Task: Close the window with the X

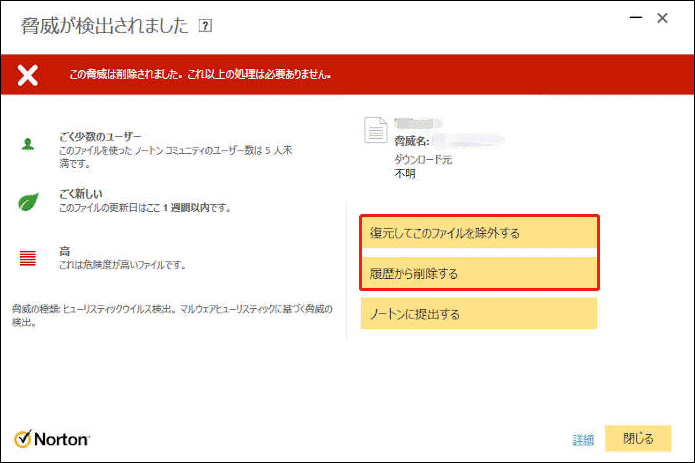Action: point(662,18)
